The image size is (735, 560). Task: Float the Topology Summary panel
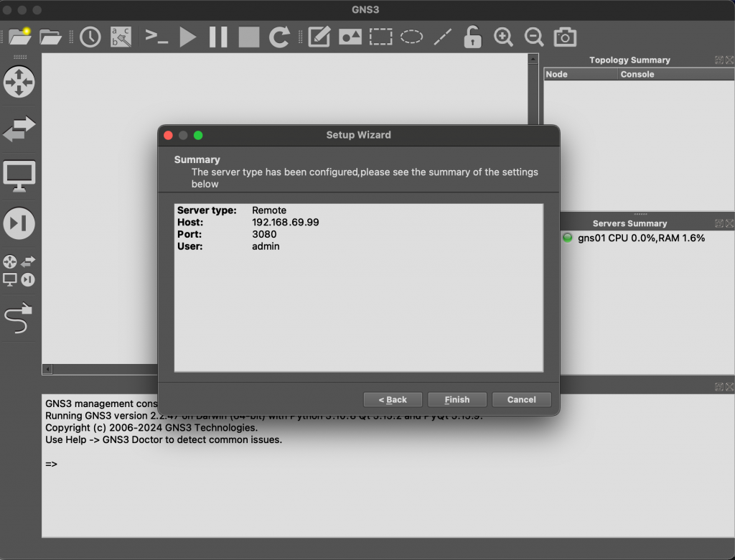click(x=719, y=60)
